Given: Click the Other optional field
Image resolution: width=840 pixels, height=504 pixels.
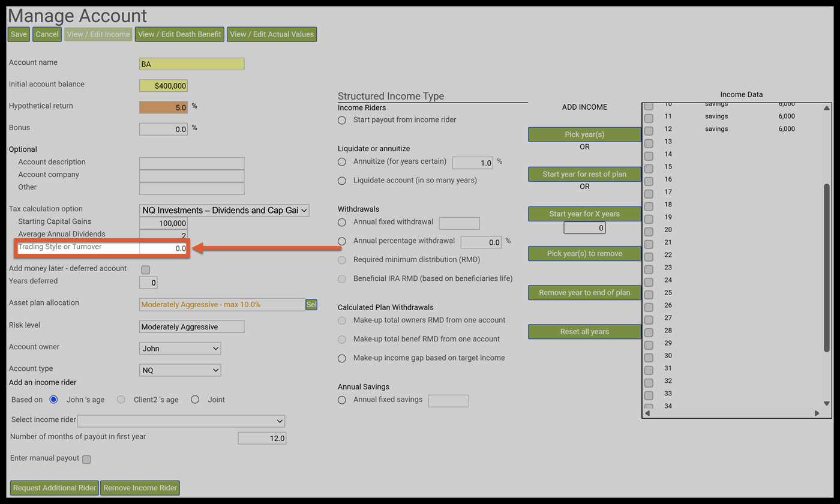Looking at the screenshot, I should tap(191, 188).
